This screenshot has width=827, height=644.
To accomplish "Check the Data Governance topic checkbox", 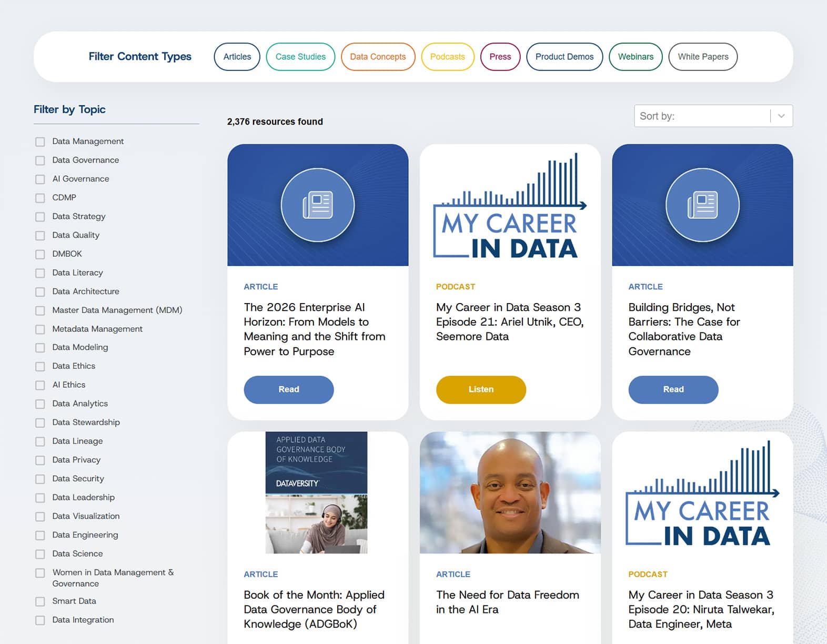I will click(40, 160).
